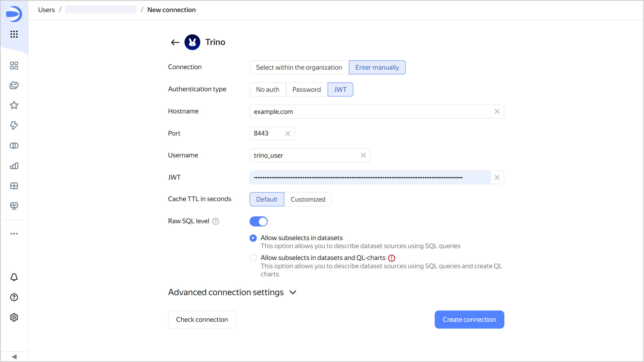
Task: Click the Check connection button
Action: tap(202, 320)
